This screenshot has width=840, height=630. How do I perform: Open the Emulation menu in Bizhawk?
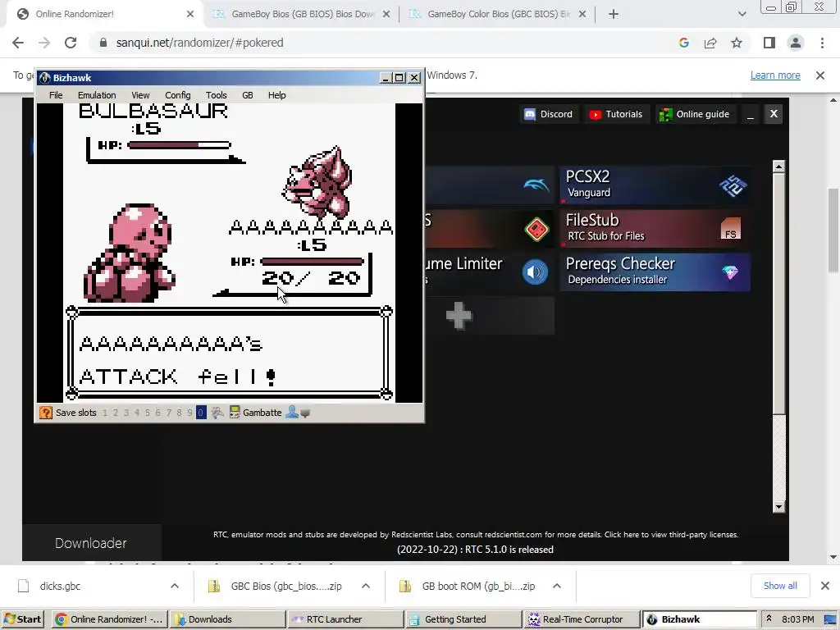[97, 95]
